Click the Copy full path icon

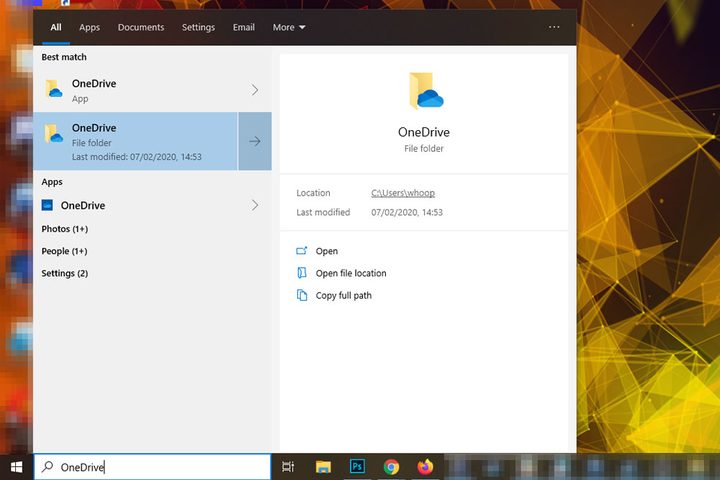point(302,295)
